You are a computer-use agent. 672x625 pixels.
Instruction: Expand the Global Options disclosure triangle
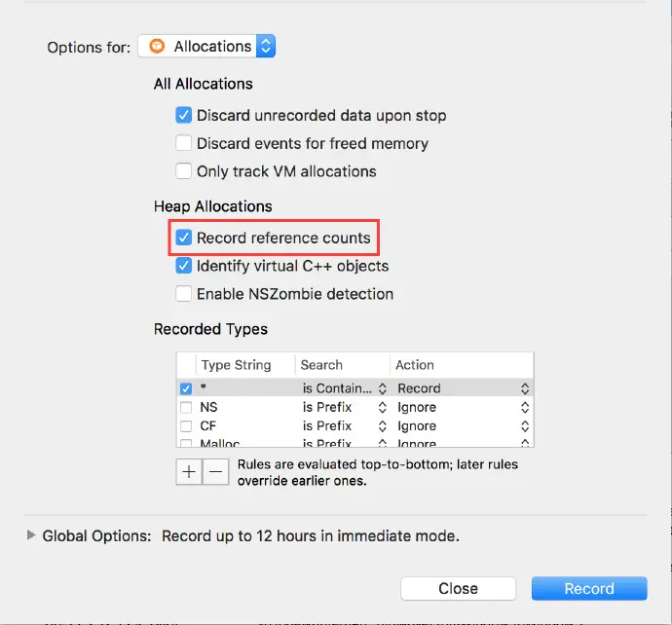coord(31,535)
